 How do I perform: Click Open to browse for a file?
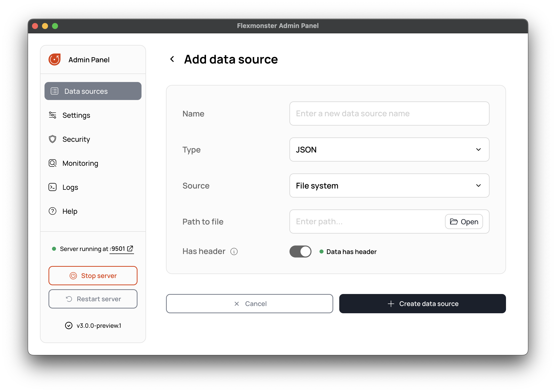click(x=464, y=221)
